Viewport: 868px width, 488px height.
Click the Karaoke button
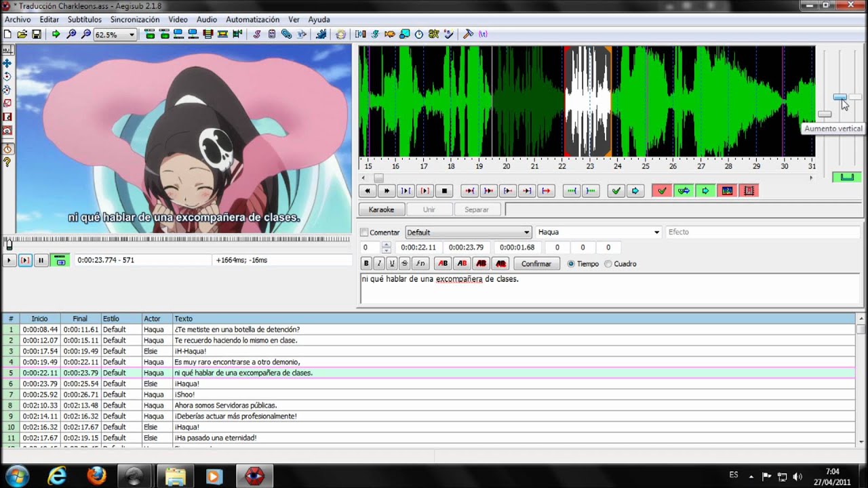[381, 209]
